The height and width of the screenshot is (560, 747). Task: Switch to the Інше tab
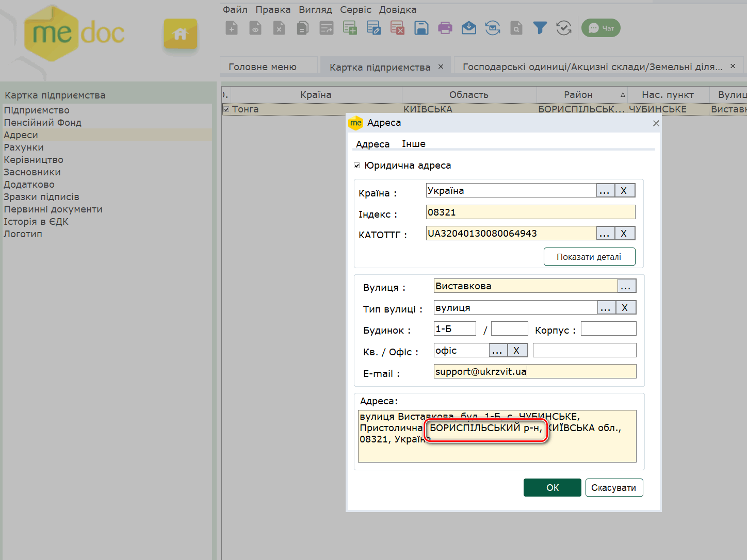click(x=413, y=144)
